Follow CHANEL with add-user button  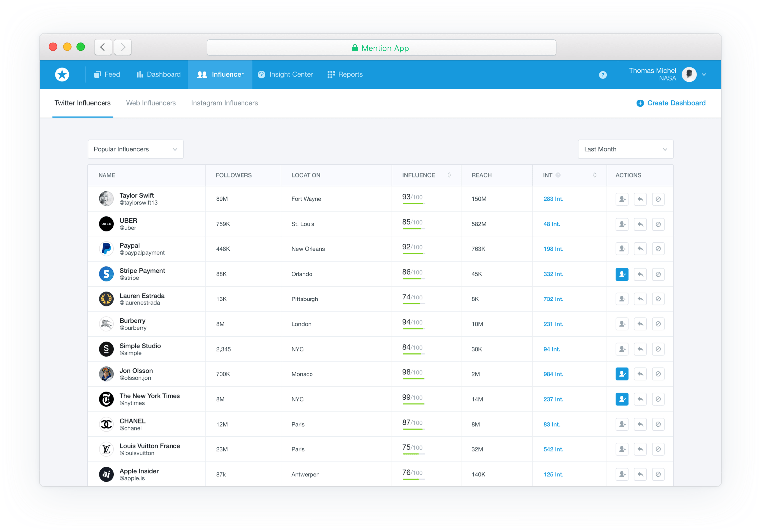(x=622, y=424)
